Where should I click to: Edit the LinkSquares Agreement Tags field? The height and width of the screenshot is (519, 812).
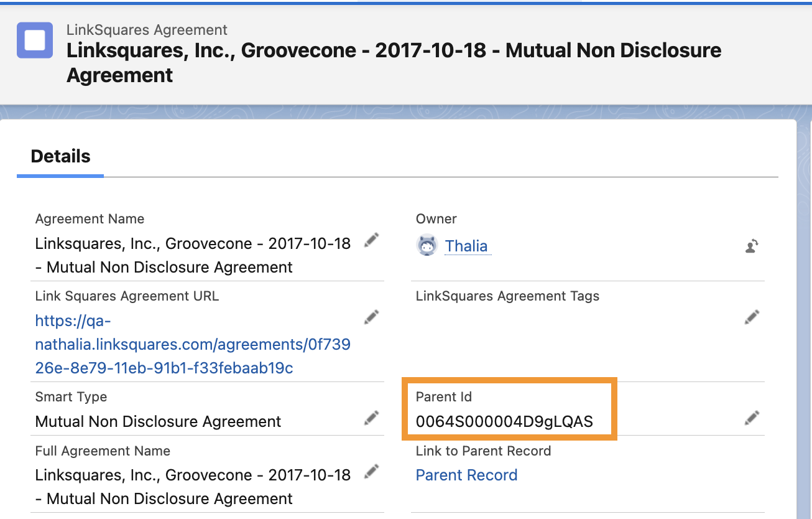coord(752,317)
